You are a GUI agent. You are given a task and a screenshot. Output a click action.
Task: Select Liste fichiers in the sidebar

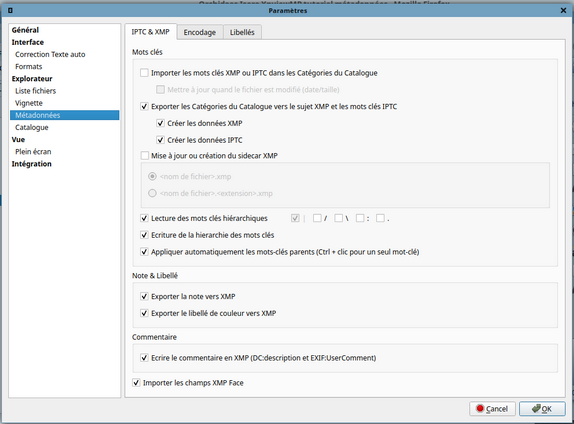pos(36,91)
